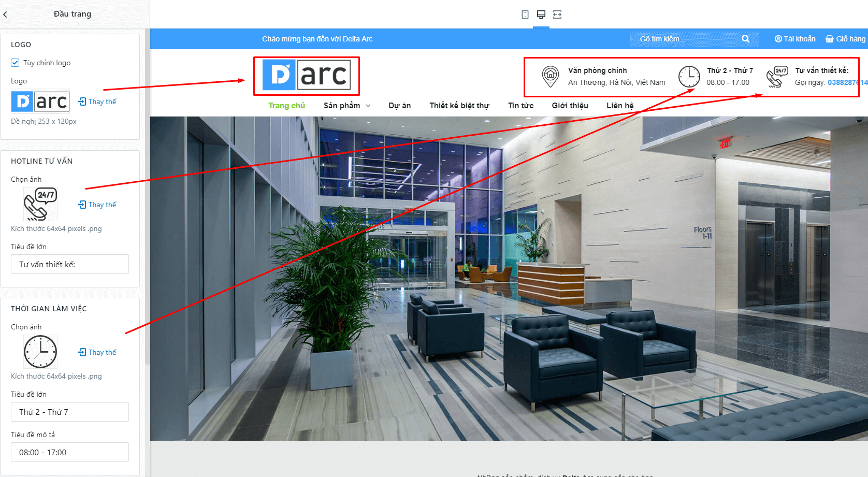Click the hotline phone number link
The height and width of the screenshot is (477, 868).
(847, 82)
